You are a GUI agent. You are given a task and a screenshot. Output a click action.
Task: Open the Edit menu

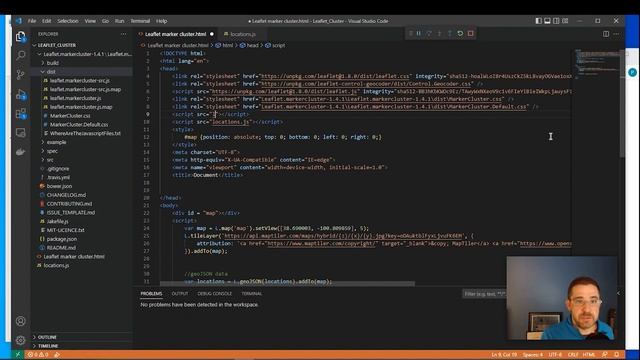click(x=47, y=21)
